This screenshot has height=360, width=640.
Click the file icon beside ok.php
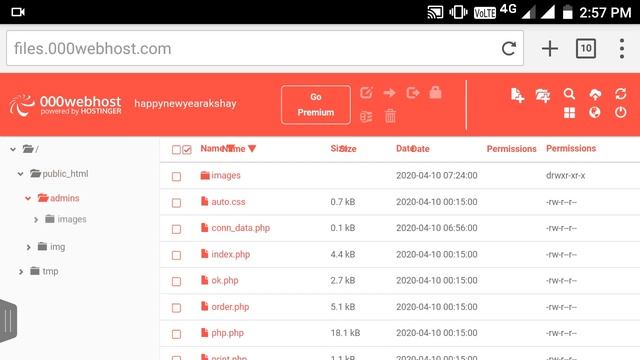coord(204,280)
